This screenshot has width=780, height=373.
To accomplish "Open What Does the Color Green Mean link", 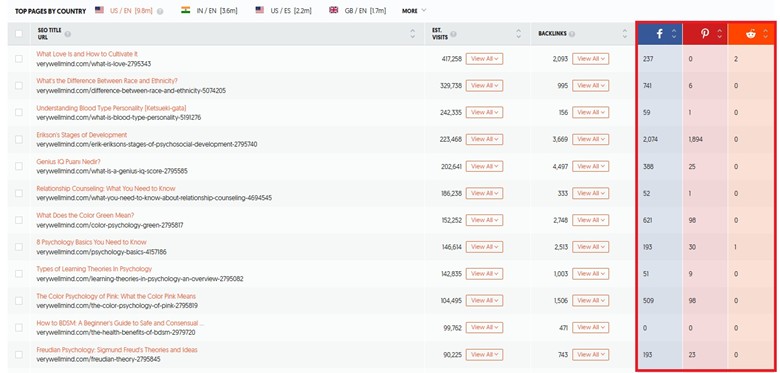I will (85, 215).
